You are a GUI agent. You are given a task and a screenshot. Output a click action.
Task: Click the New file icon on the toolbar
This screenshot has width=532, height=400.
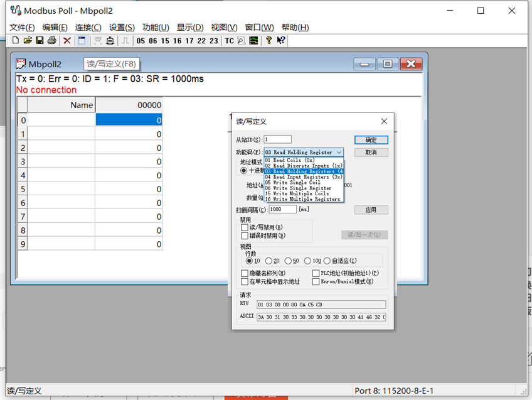(15, 40)
